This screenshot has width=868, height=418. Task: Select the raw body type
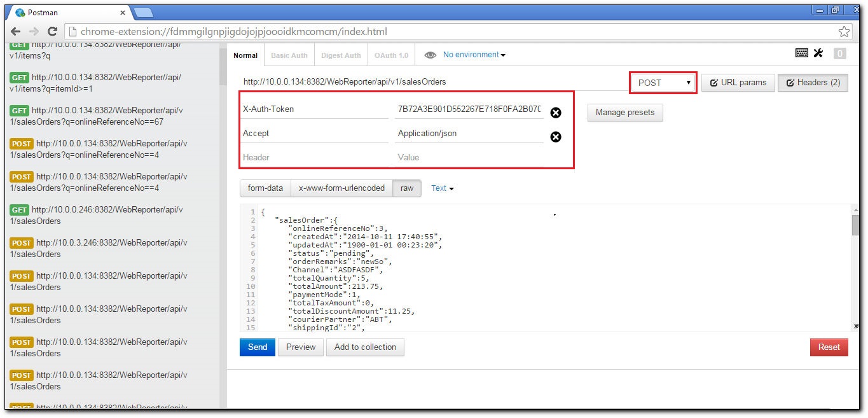point(407,188)
